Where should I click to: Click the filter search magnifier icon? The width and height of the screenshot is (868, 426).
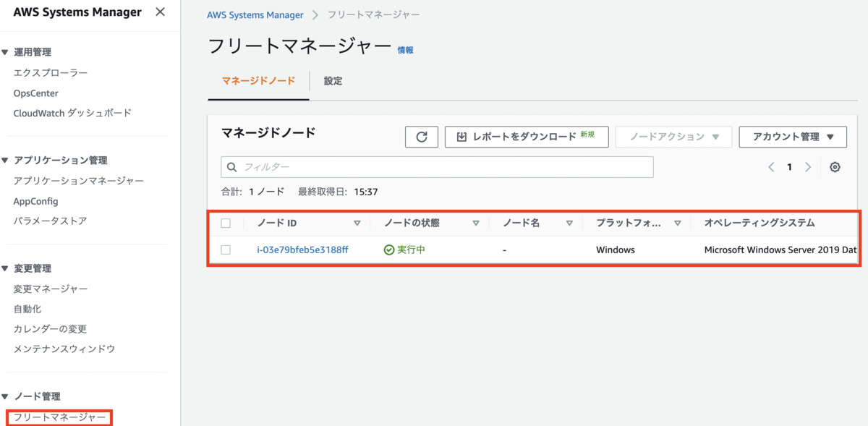tap(232, 167)
